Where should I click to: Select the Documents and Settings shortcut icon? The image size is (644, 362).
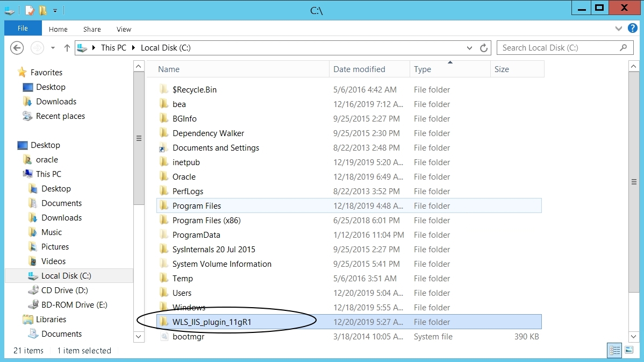pos(163,148)
